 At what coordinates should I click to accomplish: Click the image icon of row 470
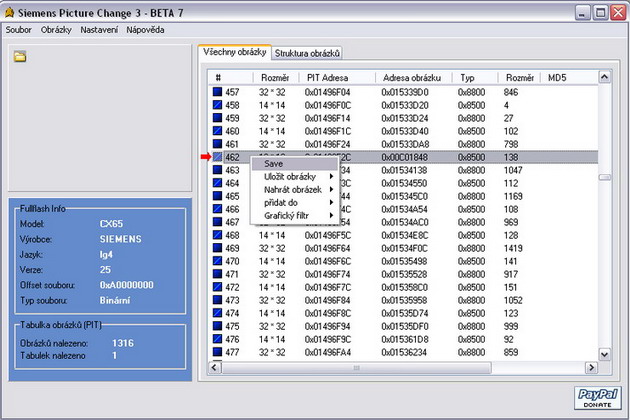coord(217,261)
